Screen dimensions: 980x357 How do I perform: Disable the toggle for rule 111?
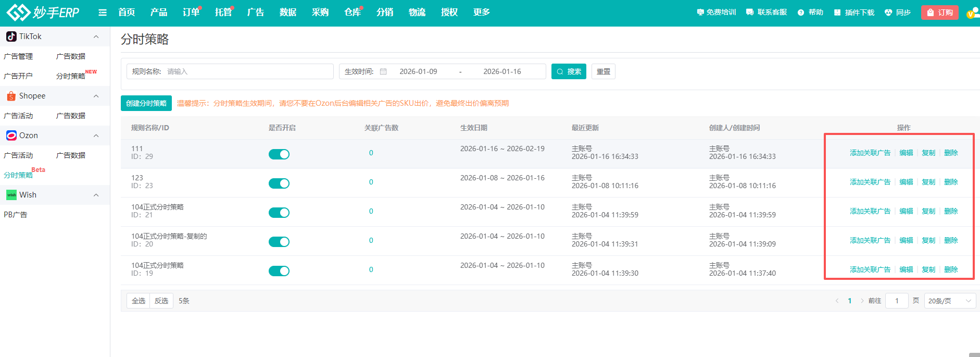[279, 154]
